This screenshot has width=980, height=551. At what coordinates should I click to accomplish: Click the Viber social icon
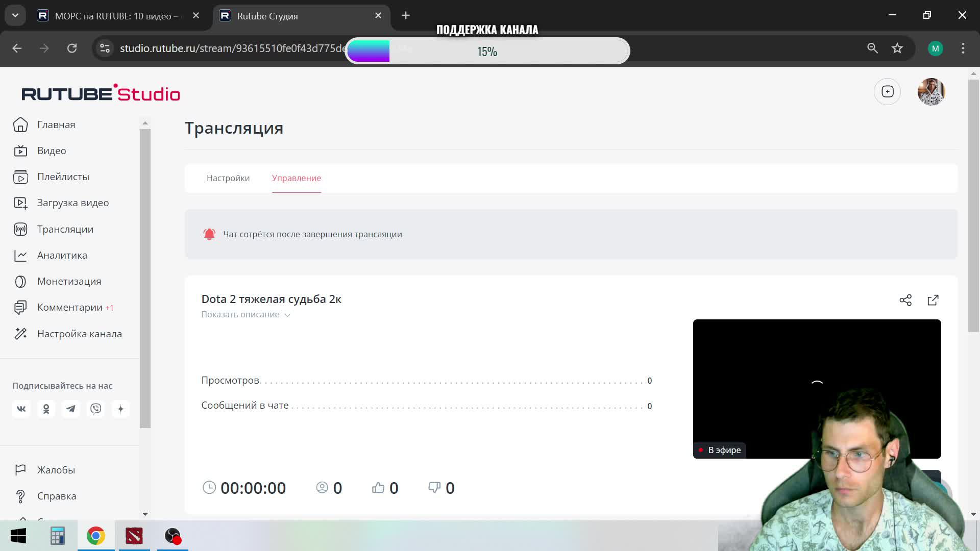click(x=95, y=409)
